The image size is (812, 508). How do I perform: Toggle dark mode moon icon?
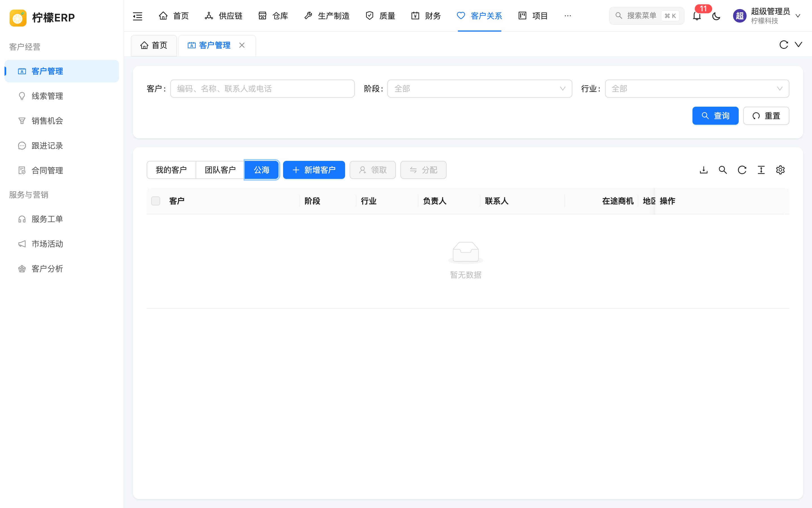point(716,16)
